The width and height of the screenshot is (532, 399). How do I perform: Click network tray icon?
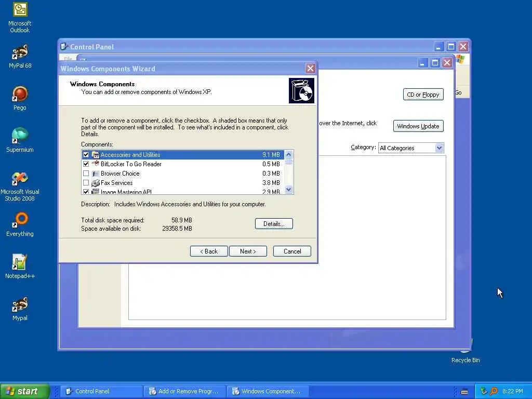(x=484, y=391)
